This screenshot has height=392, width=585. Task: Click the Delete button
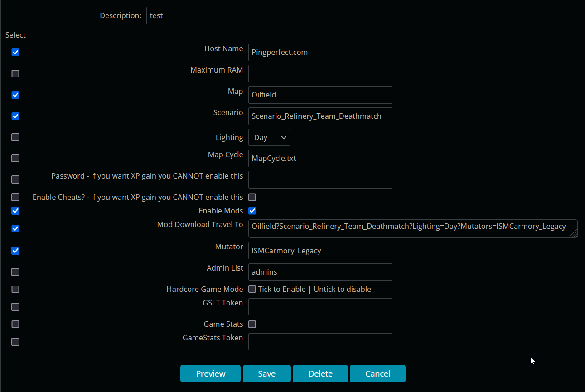(320, 374)
